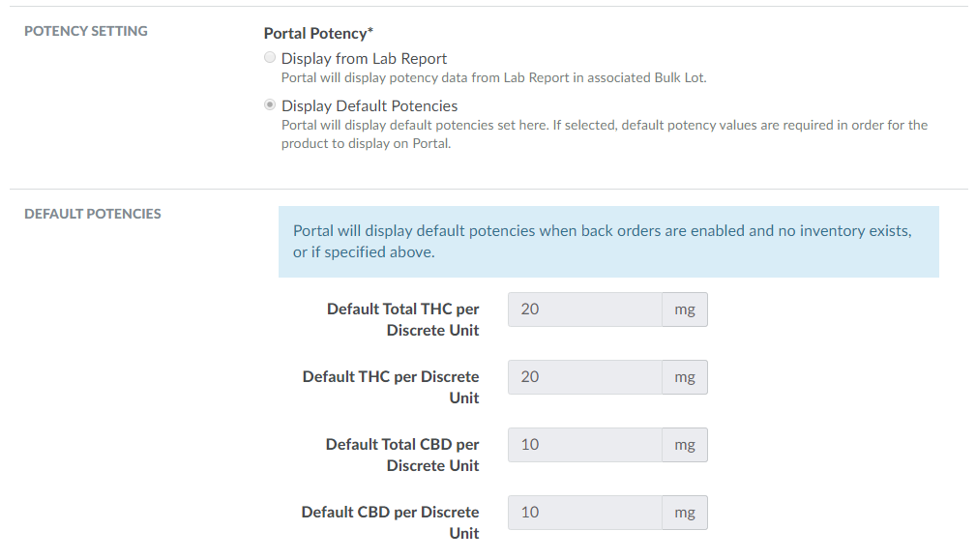Click the Portal Potency field heading

coord(318,33)
